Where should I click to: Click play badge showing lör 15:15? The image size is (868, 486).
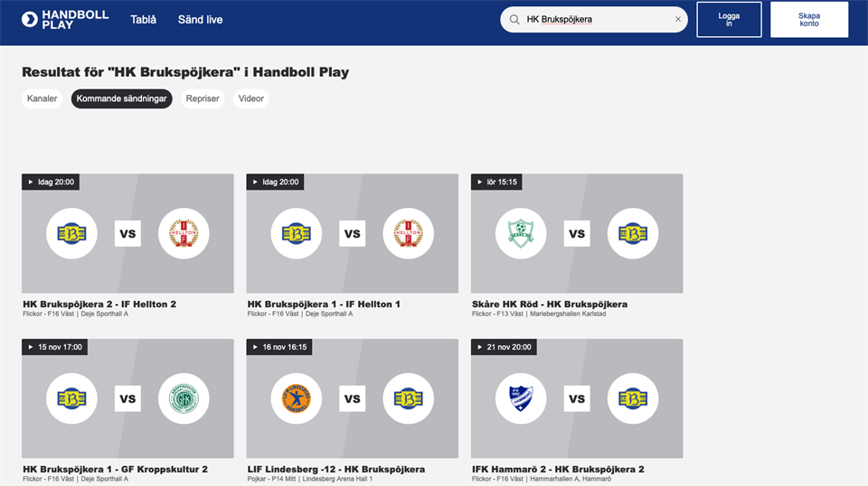point(496,182)
